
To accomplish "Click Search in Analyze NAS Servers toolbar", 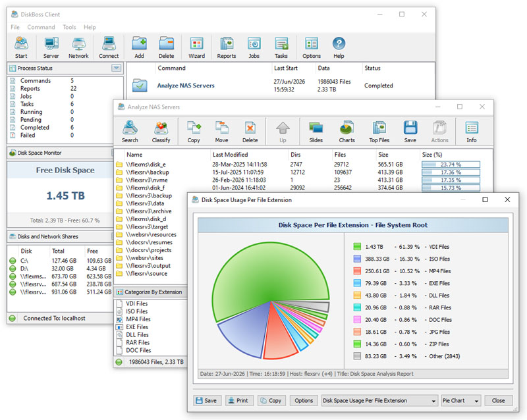I will tap(130, 132).
